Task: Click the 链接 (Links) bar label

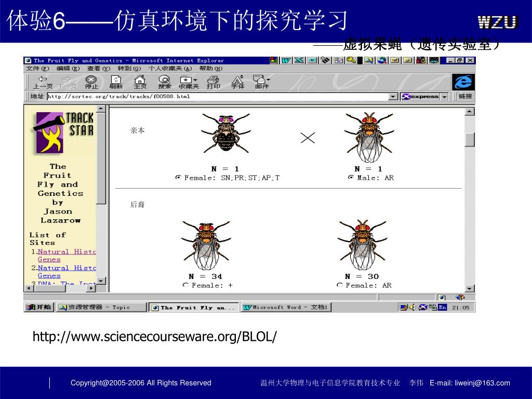Action: [x=465, y=96]
